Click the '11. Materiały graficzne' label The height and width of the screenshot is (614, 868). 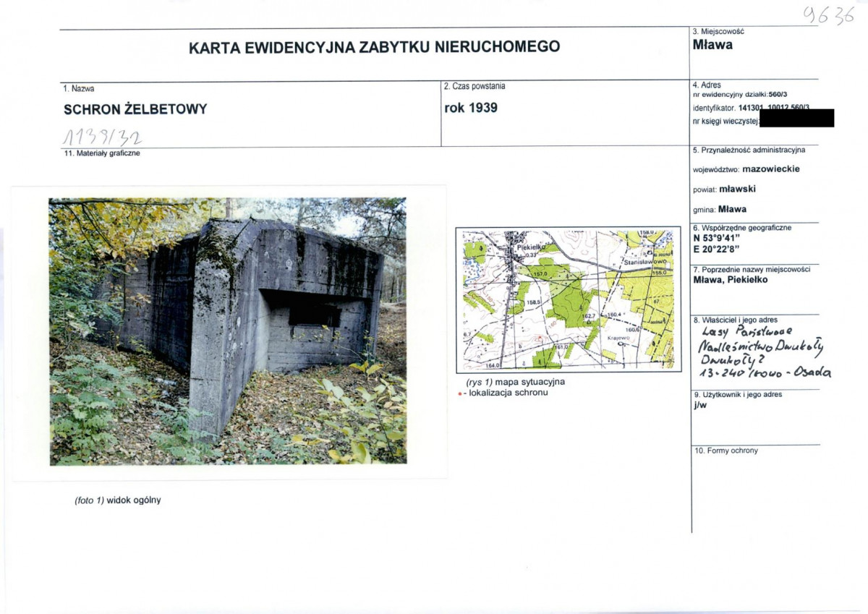(102, 153)
